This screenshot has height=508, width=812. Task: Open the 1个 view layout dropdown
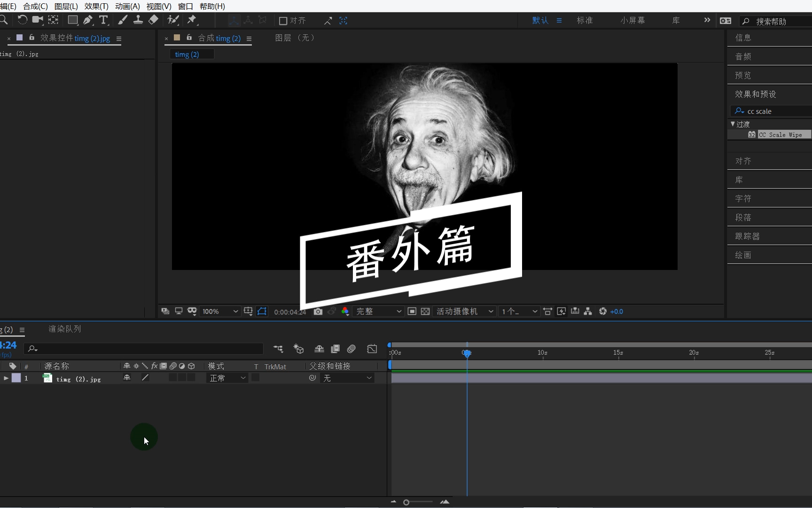(x=519, y=311)
